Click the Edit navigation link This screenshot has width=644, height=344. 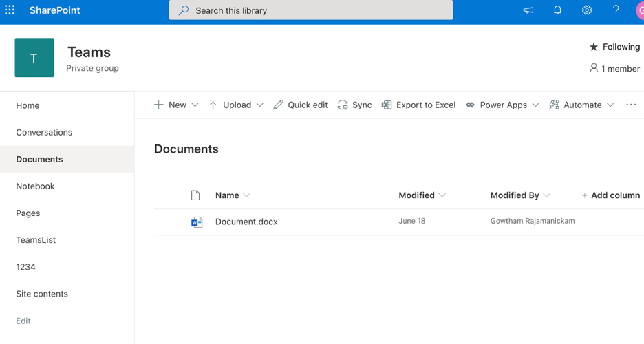tap(23, 321)
